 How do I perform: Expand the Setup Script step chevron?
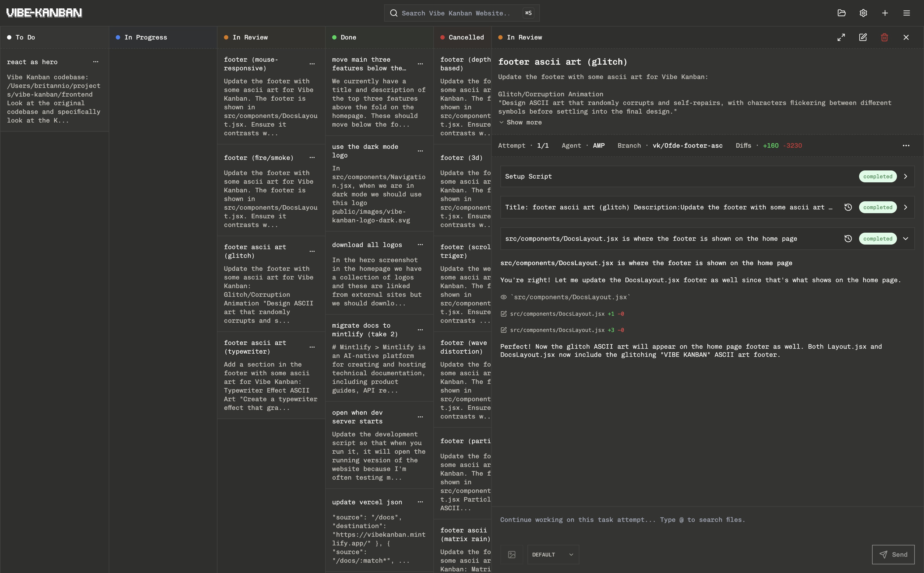pyautogui.click(x=906, y=176)
